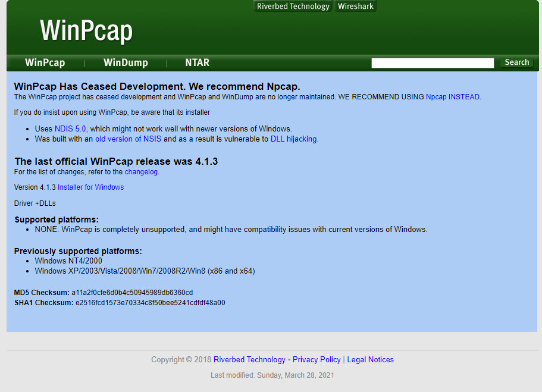This screenshot has width=542, height=392.
Task: Click the WinPcap logo banner
Action: tap(86, 30)
